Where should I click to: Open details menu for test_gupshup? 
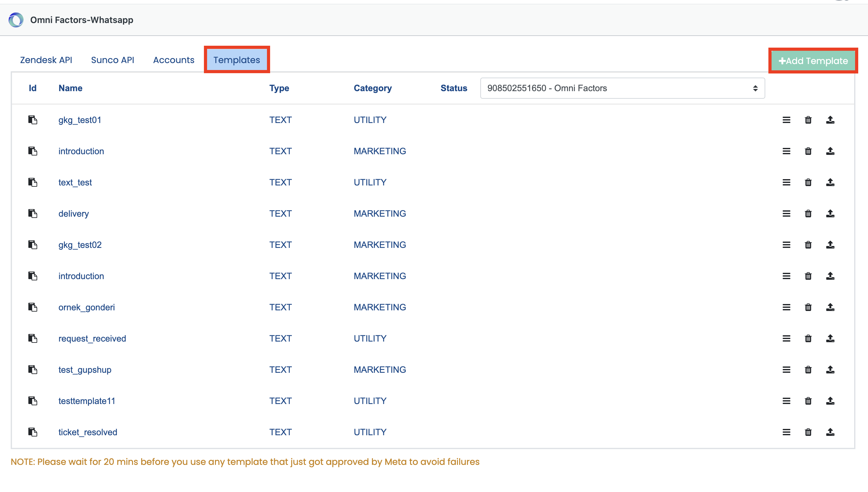tap(786, 370)
